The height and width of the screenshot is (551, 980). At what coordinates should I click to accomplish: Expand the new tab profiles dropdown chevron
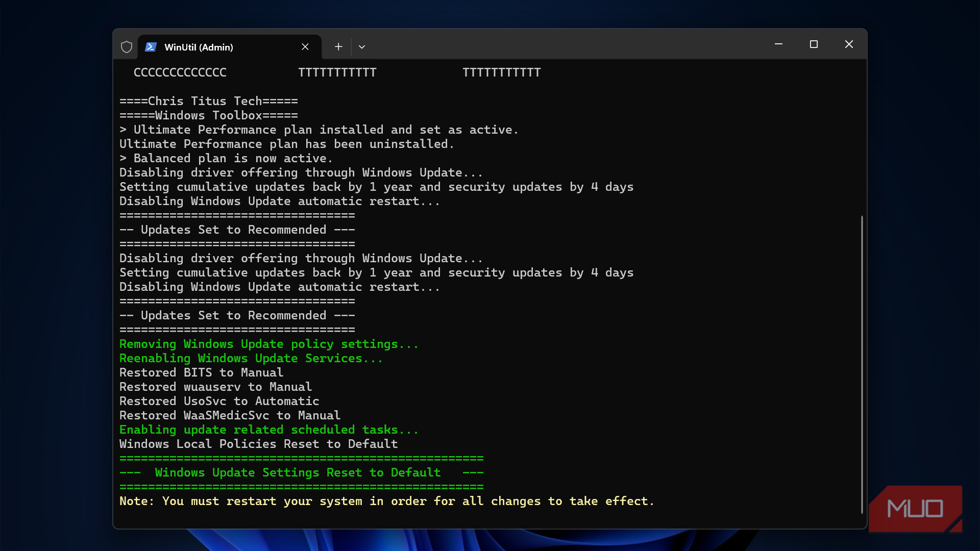coord(362,47)
